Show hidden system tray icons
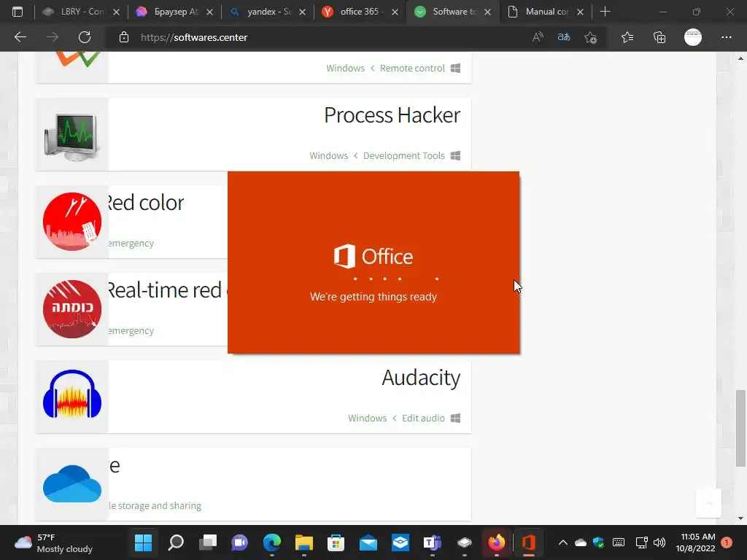 pos(562,542)
